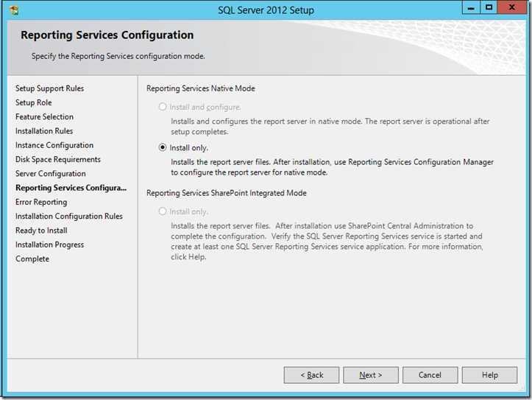Click "Feature Selection" step in sidebar
Image resolution: width=532 pixels, height=400 pixels.
pyautogui.click(x=44, y=117)
